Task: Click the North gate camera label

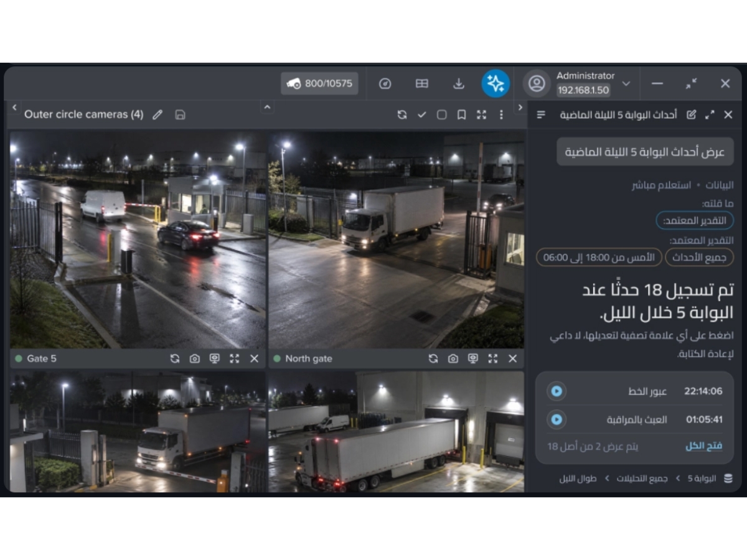Action: [x=309, y=358]
